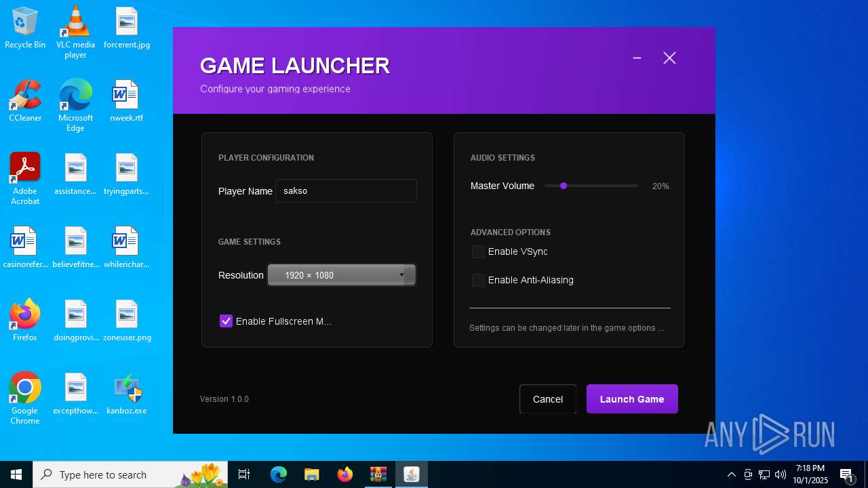Viewport: 868px width, 488px height.
Task: Click the Master Volume slider track
Action: 591,186
